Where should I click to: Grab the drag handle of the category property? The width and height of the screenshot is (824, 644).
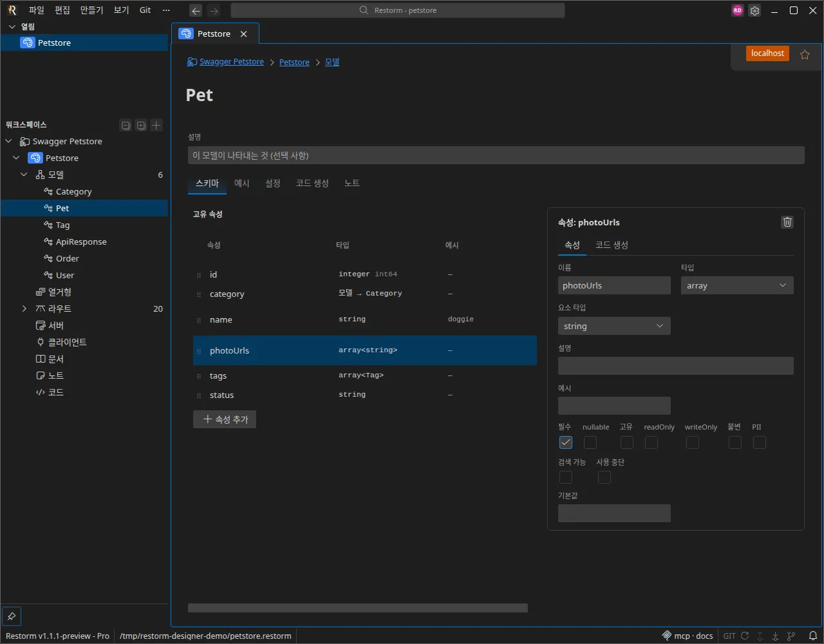[x=199, y=294]
